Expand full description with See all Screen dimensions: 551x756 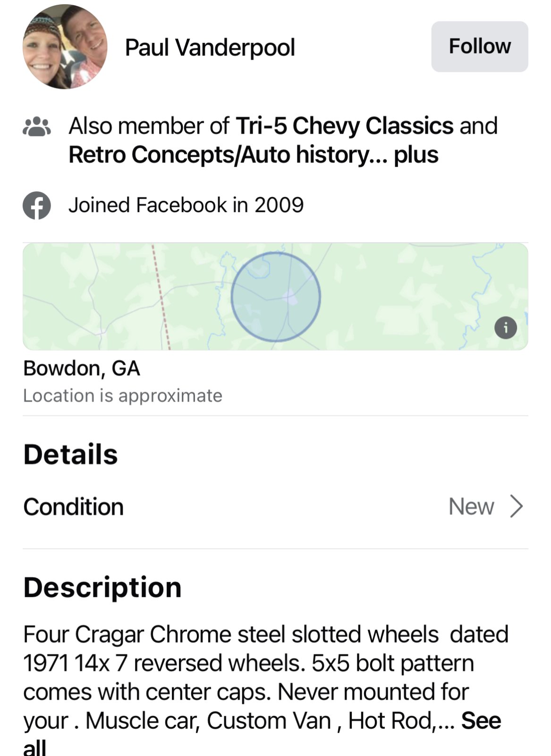pyautogui.click(x=481, y=721)
